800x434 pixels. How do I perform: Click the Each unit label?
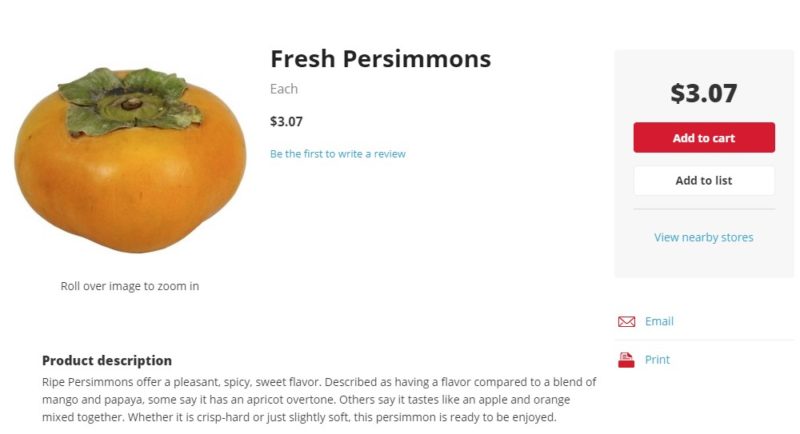284,89
